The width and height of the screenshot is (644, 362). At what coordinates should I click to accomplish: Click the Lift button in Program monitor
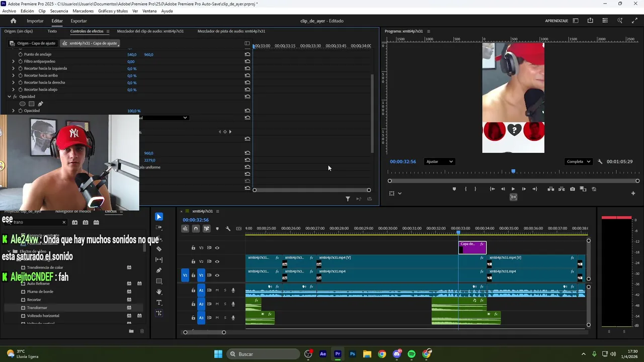pyautogui.click(x=551, y=189)
